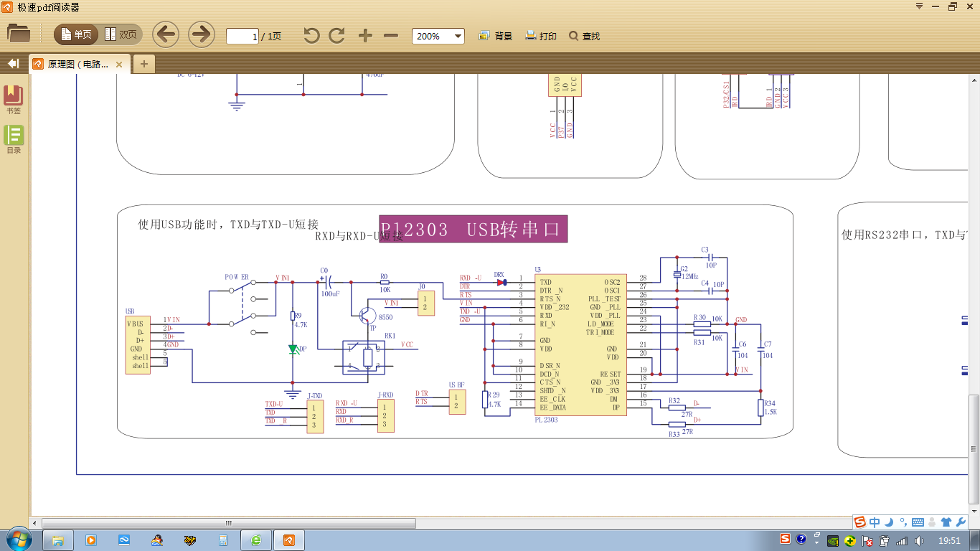This screenshot has width=980, height=551.
Task: Open the Action Center flag icon
Action: click(x=867, y=540)
